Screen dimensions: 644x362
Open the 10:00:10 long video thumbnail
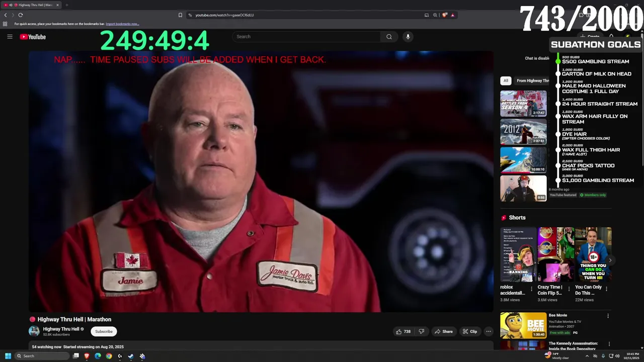[x=523, y=160]
